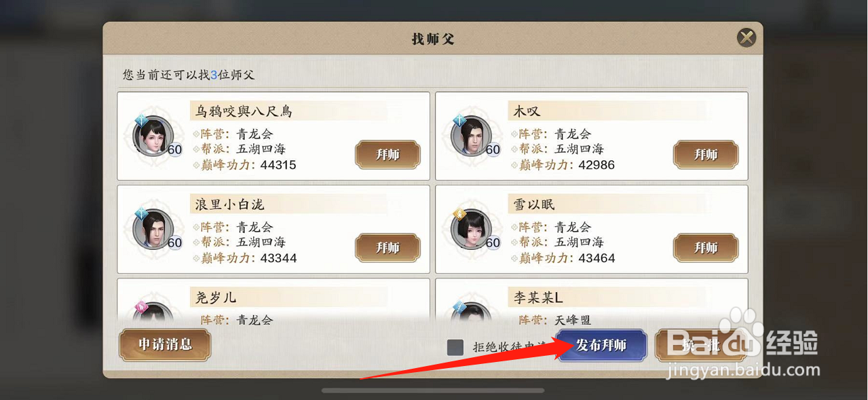Click the blue gem badge on 木叹's avatar
This screenshot has height=400, width=868.
[x=459, y=122]
